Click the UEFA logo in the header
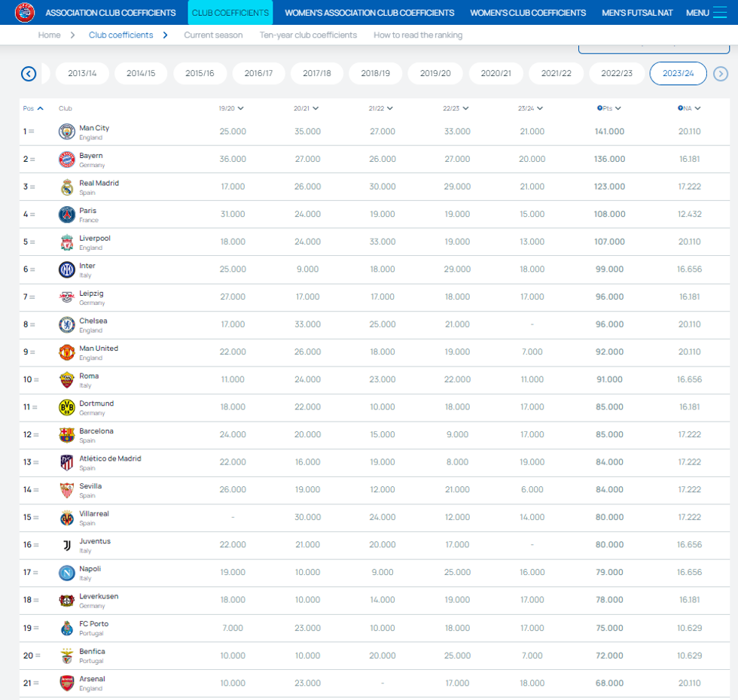 (x=25, y=13)
